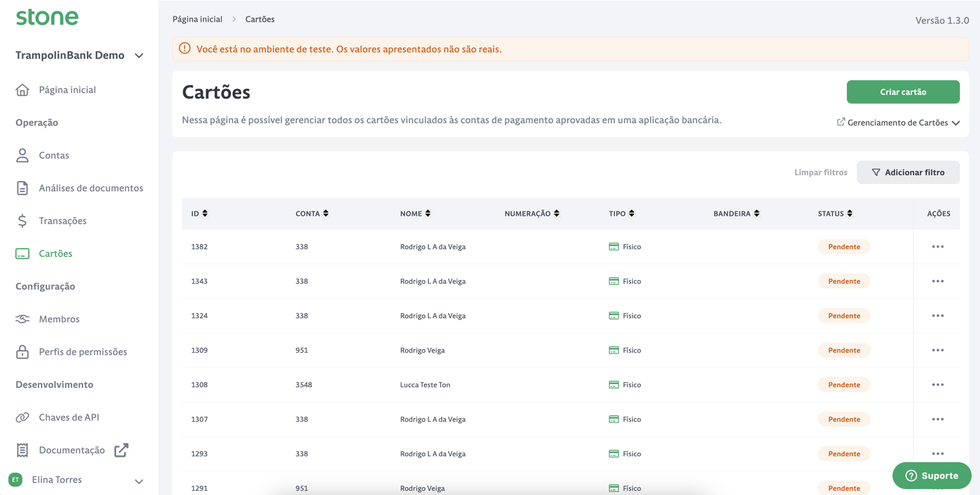Click the home icon beside Página inicial
Viewport: 980px width, 495px height.
[22, 90]
